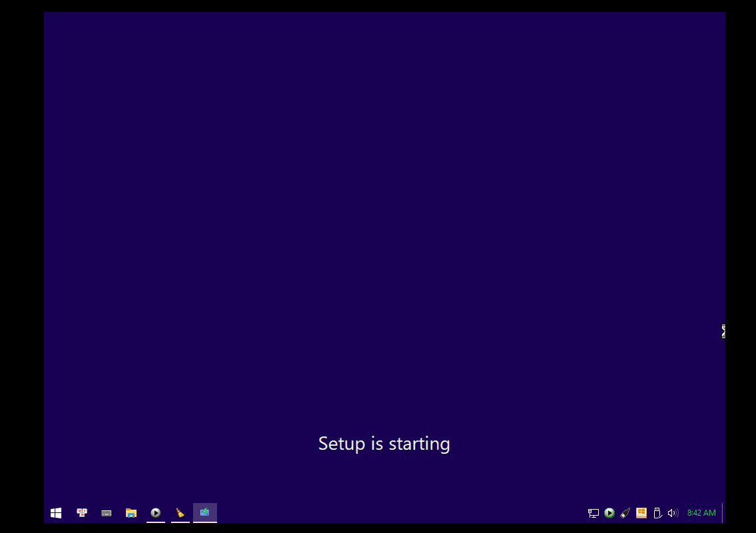Open the network tray icon

[593, 513]
